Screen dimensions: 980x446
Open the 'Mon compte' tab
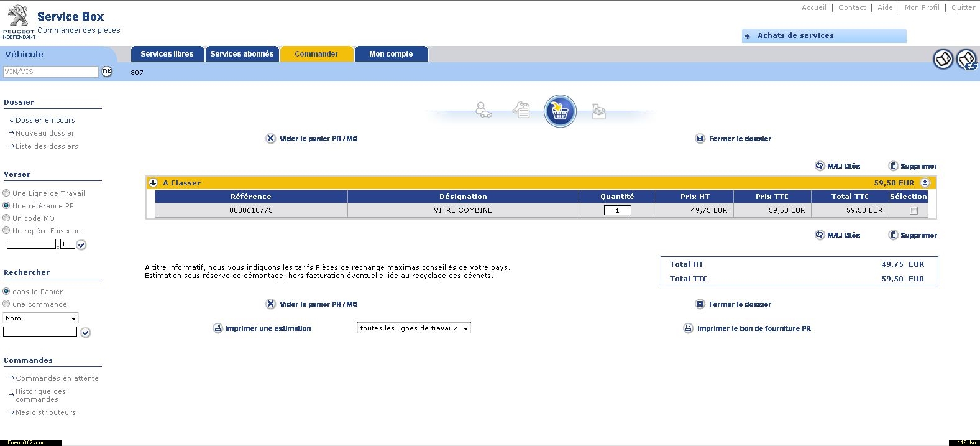point(391,54)
